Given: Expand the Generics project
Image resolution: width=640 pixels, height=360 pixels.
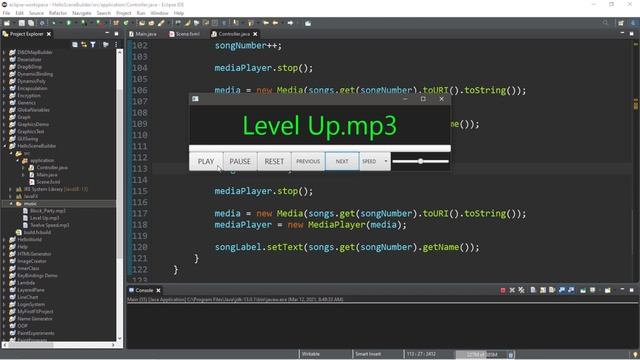Looking at the screenshot, I should coord(4,102).
